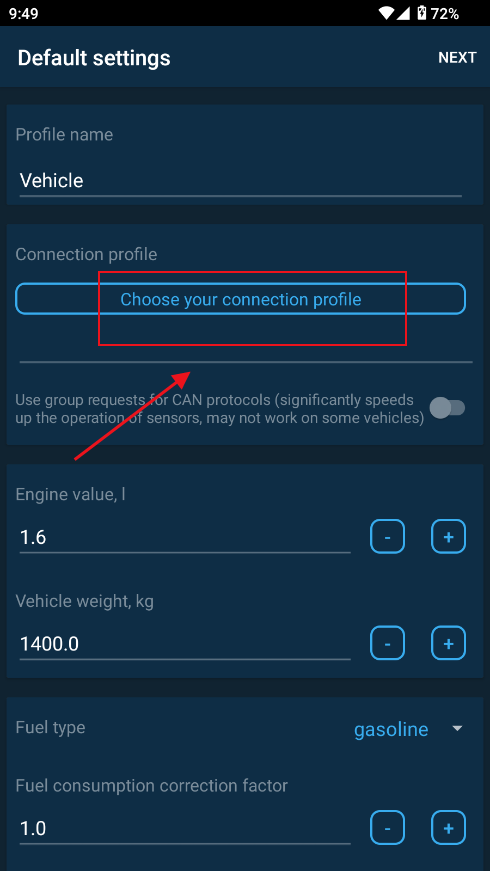The height and width of the screenshot is (871, 490).
Task: Select the Vehicle weight 1400.0 field
Action: click(185, 644)
